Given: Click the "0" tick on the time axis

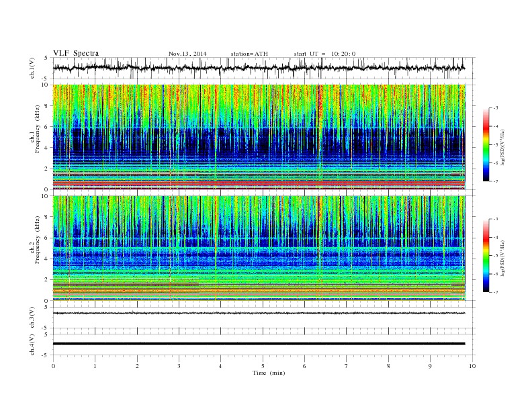Looking at the screenshot, I should pos(53,366).
